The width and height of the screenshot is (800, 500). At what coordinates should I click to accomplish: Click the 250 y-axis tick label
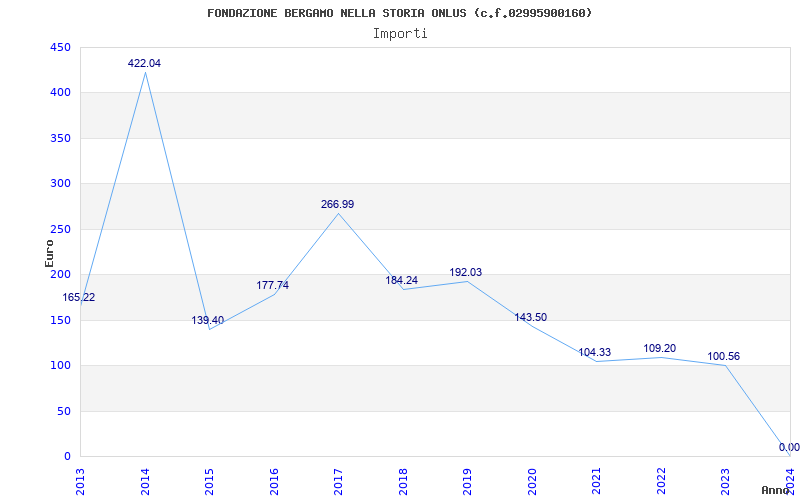[x=60, y=229]
